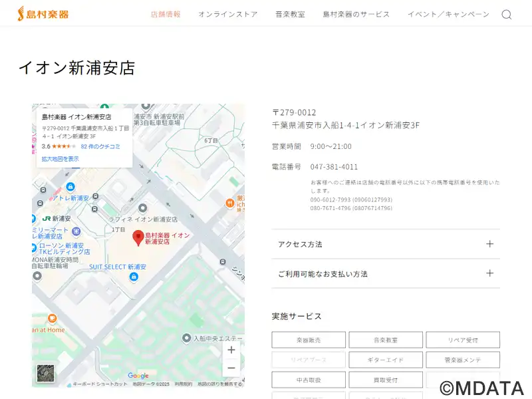Viewport: 532px width, 399px height.
Task: Open 島村楽器のサービス menu item
Action: 356,14
